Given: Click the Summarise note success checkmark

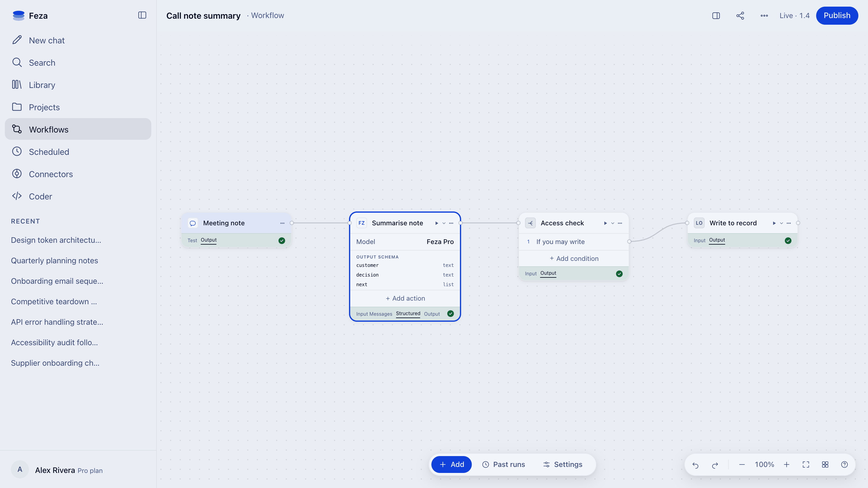Looking at the screenshot, I should pyautogui.click(x=451, y=314).
